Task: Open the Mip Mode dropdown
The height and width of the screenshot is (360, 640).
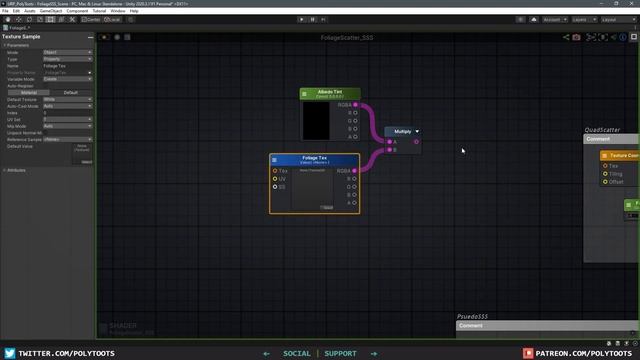Action: (67, 126)
